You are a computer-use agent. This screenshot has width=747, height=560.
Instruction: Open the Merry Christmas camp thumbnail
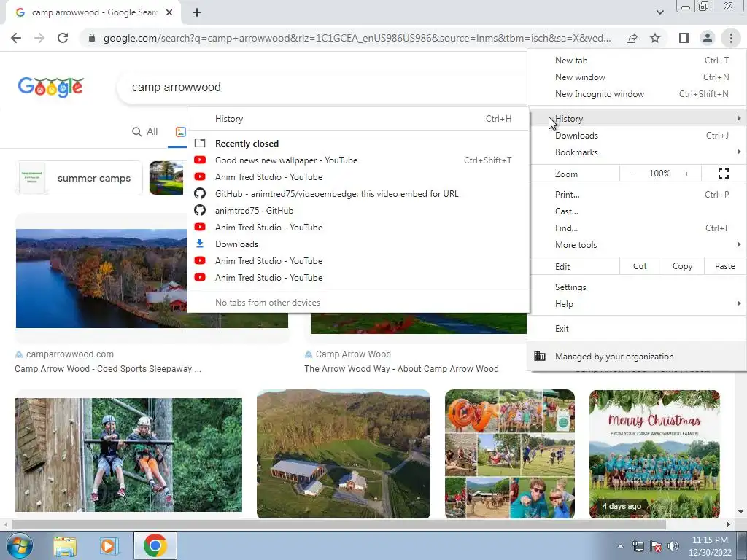(x=654, y=454)
